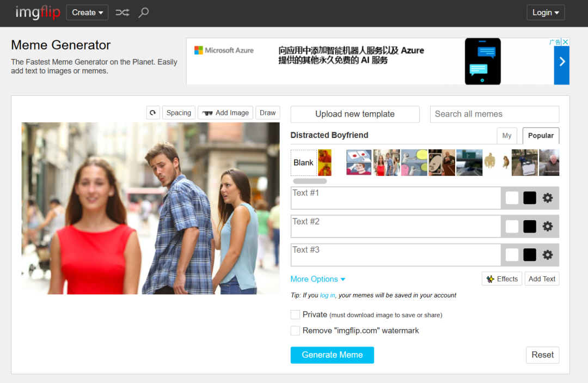Rotate the image with rotate icon
Screen dimensions: 588x383
[153, 113]
